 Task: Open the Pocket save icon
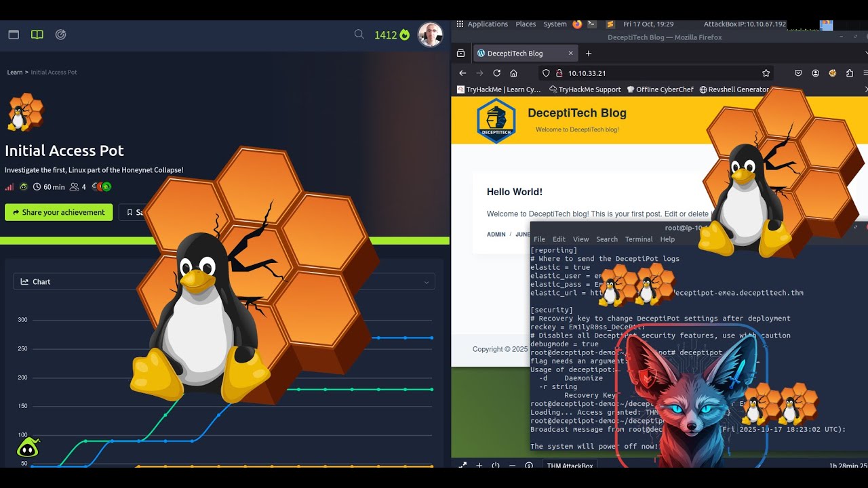point(798,73)
